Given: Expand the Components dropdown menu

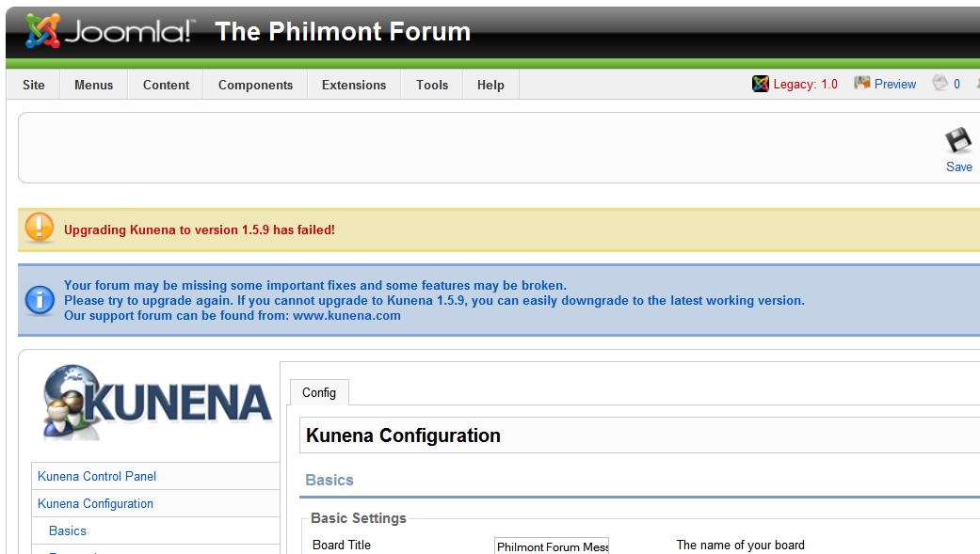Looking at the screenshot, I should click(255, 85).
